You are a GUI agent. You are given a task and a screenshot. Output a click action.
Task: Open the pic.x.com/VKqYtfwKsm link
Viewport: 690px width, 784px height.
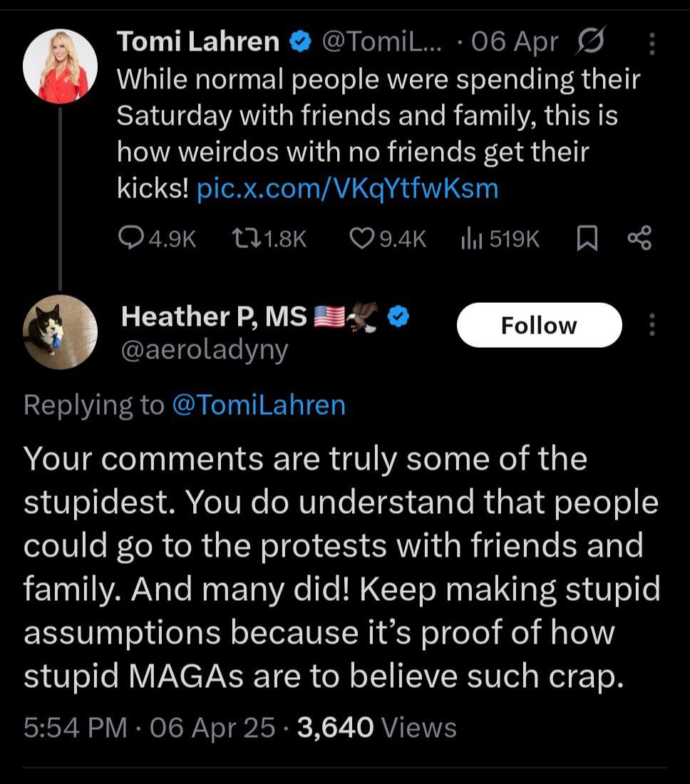pos(346,188)
